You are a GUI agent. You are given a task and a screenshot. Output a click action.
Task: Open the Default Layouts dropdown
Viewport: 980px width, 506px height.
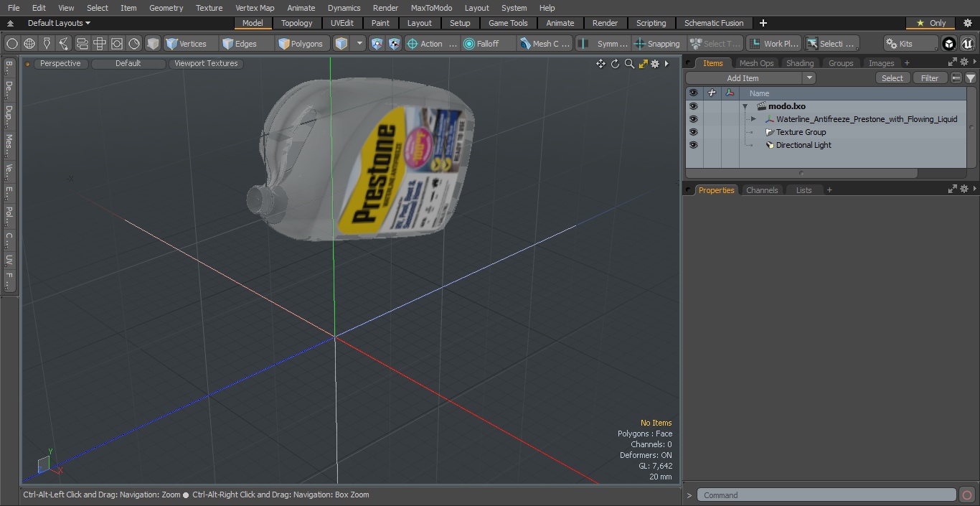click(x=59, y=23)
